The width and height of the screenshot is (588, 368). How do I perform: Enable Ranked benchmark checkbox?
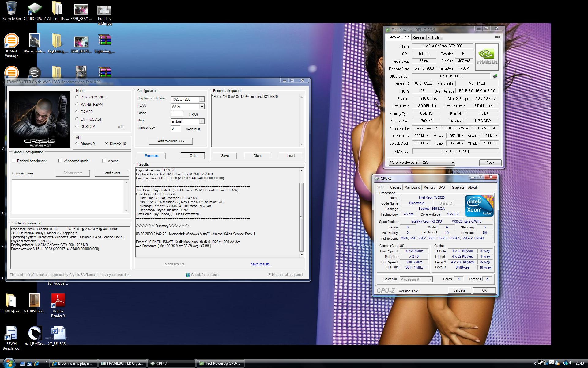coord(13,161)
